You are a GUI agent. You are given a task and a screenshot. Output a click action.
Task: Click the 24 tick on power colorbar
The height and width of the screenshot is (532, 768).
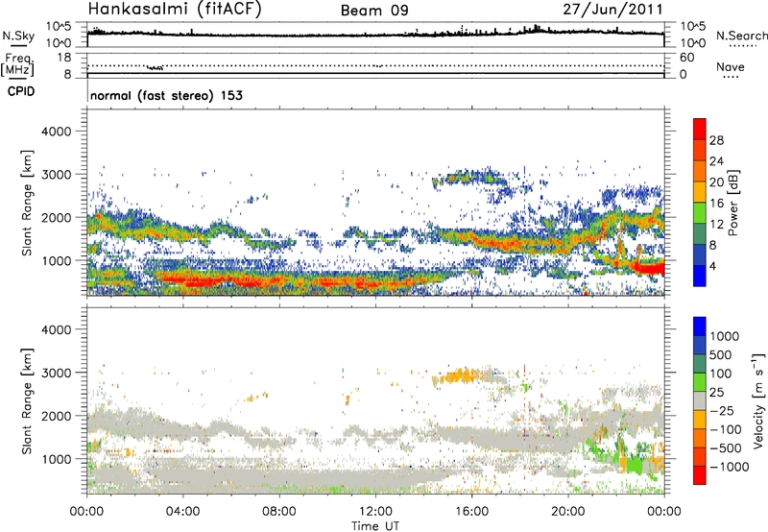pyautogui.click(x=716, y=161)
